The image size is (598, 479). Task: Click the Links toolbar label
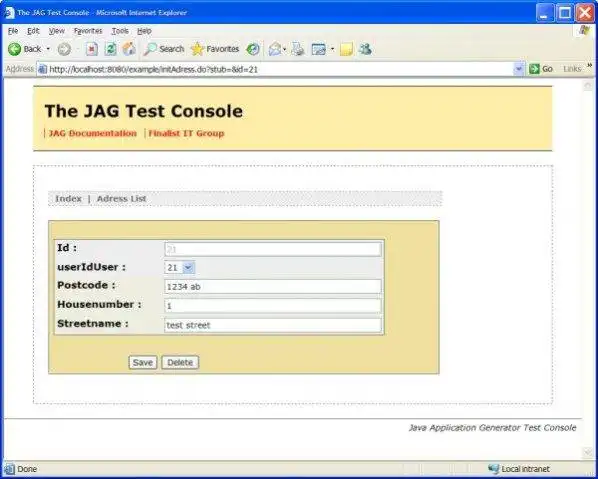click(572, 69)
